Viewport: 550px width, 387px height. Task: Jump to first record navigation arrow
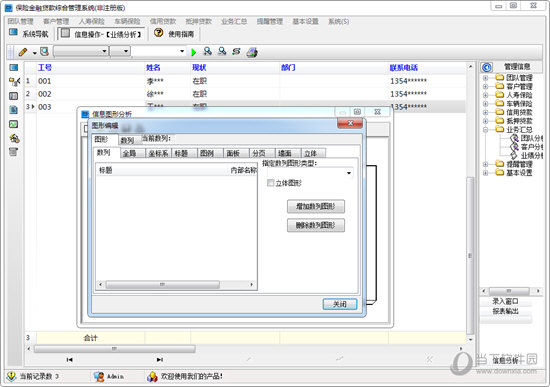click(69, 359)
